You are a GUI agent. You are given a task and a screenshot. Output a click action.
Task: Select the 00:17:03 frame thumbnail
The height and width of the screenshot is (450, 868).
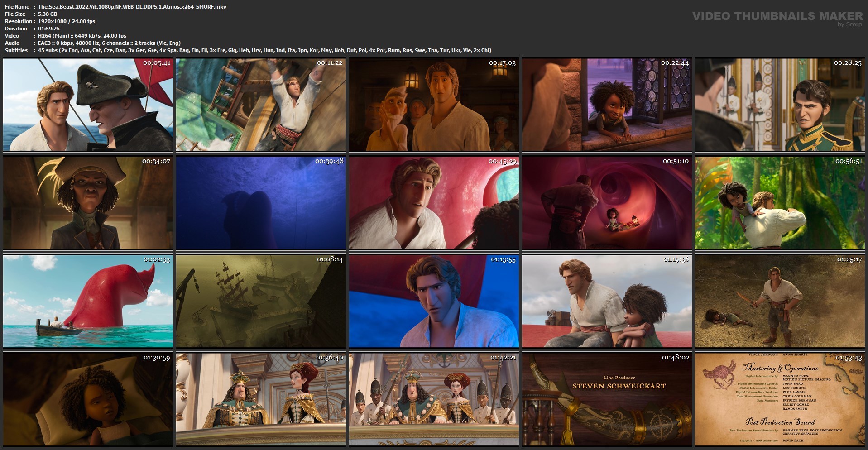click(x=434, y=105)
